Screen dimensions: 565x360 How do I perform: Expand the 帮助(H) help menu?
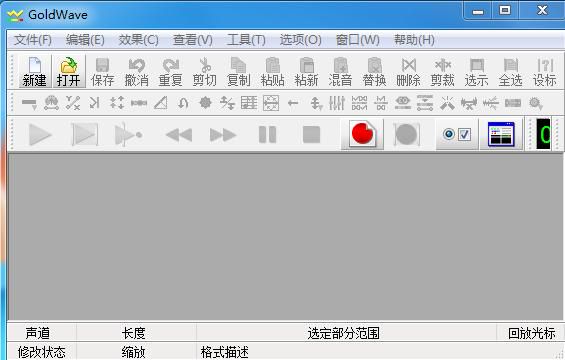point(414,40)
